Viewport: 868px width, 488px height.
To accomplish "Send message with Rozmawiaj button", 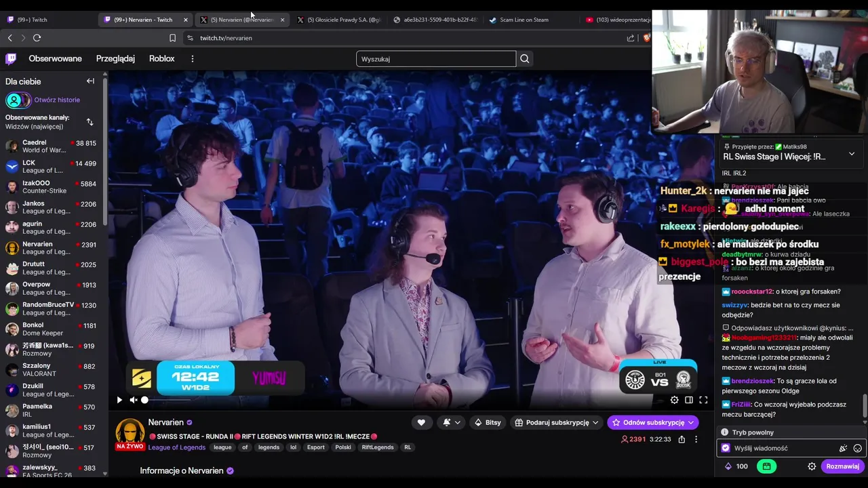I will pyautogui.click(x=842, y=466).
